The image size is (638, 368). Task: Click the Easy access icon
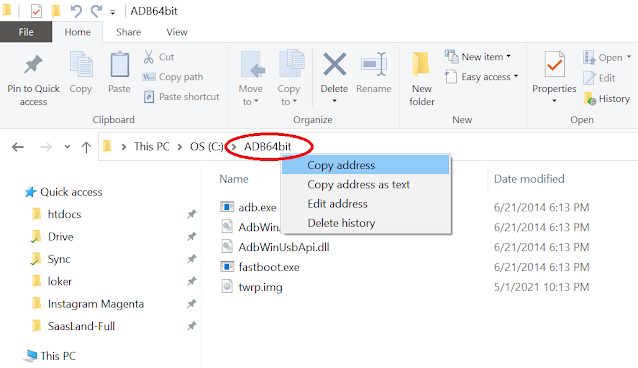click(451, 77)
